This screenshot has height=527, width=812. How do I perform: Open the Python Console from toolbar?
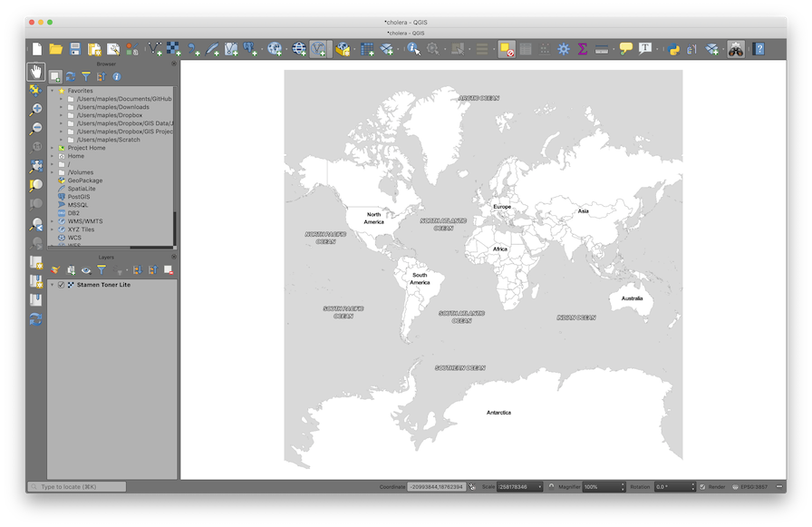pyautogui.click(x=673, y=49)
